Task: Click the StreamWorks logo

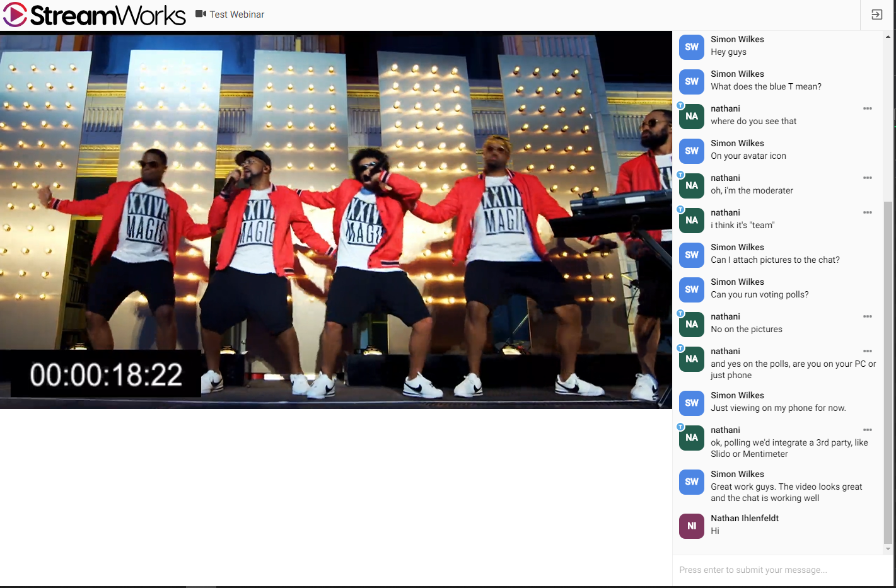Action: click(x=95, y=14)
